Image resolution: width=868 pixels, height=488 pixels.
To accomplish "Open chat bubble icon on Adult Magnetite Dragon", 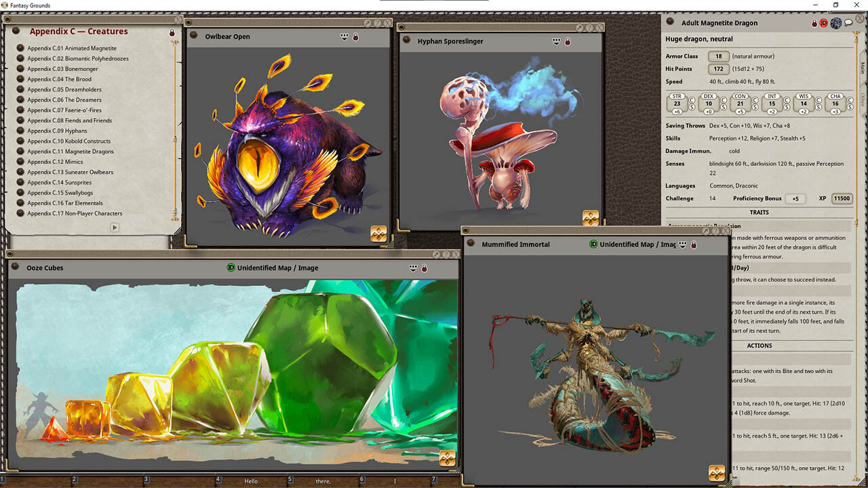I will (x=848, y=22).
